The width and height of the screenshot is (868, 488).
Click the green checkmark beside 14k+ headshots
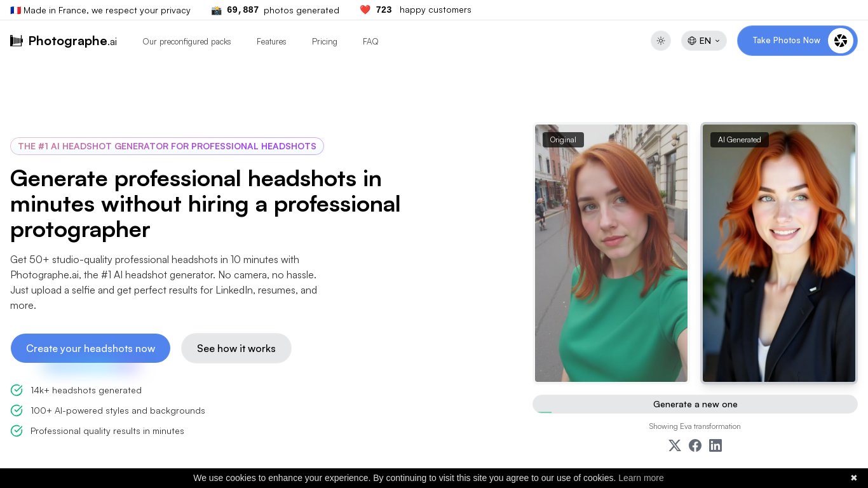[x=17, y=390]
